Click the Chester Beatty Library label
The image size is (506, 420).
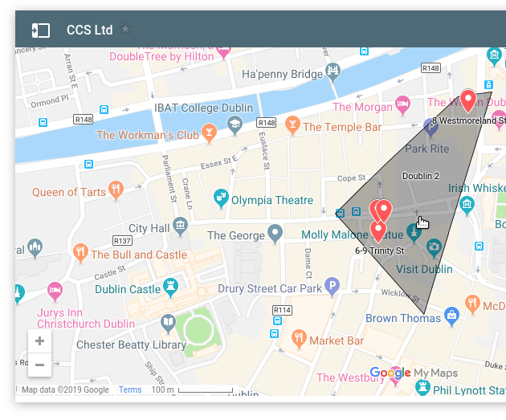(x=132, y=345)
